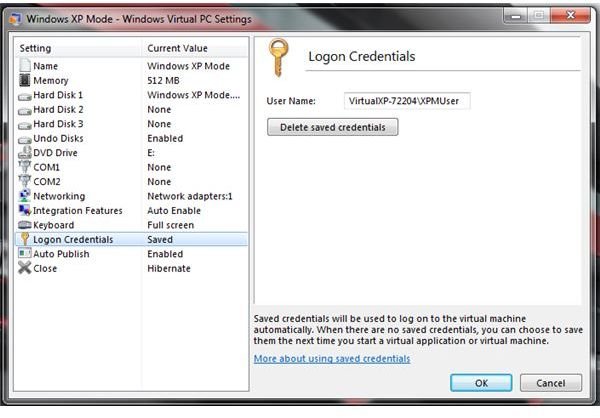Select the Integration Features icon
The width and height of the screenshot is (600, 418).
point(24,210)
